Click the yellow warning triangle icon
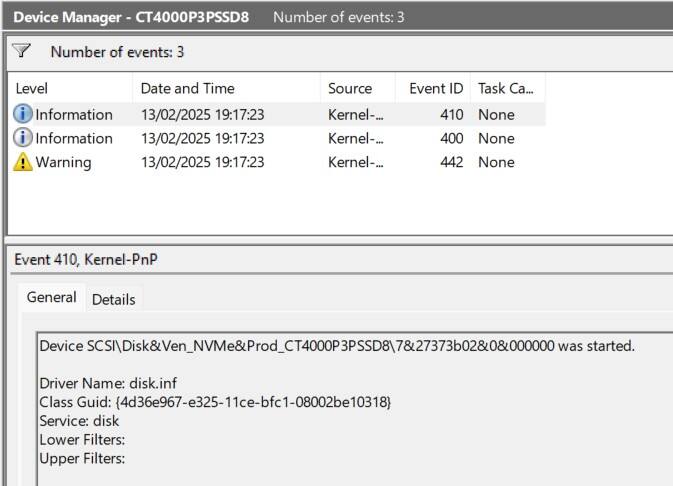 click(x=23, y=162)
